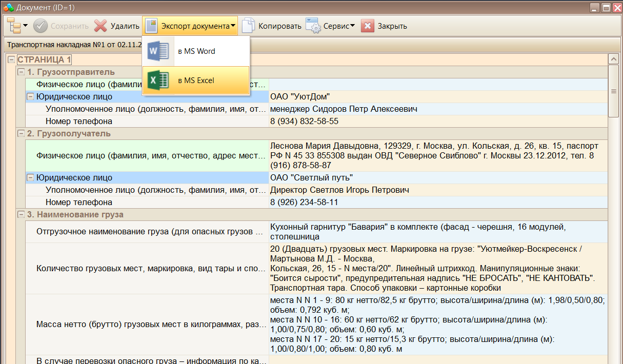The width and height of the screenshot is (623, 364).
Task: Select the 2. Грузополучатель heading
Action: coord(69,133)
